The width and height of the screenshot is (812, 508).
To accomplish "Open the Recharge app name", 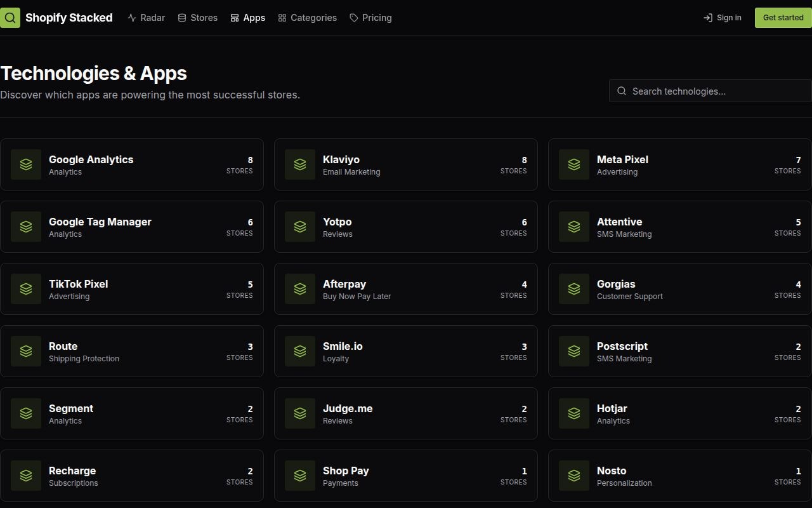I will coord(72,471).
